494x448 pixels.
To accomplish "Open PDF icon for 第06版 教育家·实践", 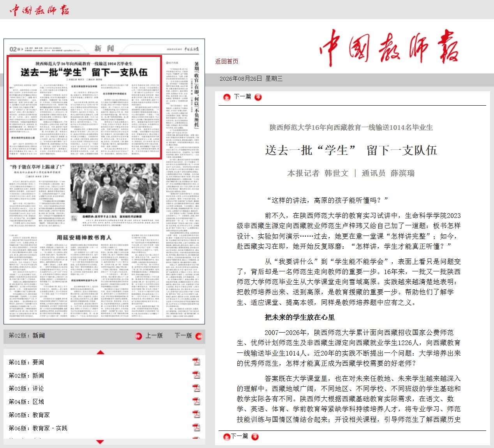I will coord(196,427).
